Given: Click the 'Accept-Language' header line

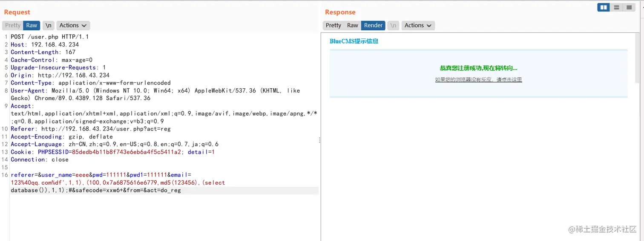Looking at the screenshot, I should [115, 144].
